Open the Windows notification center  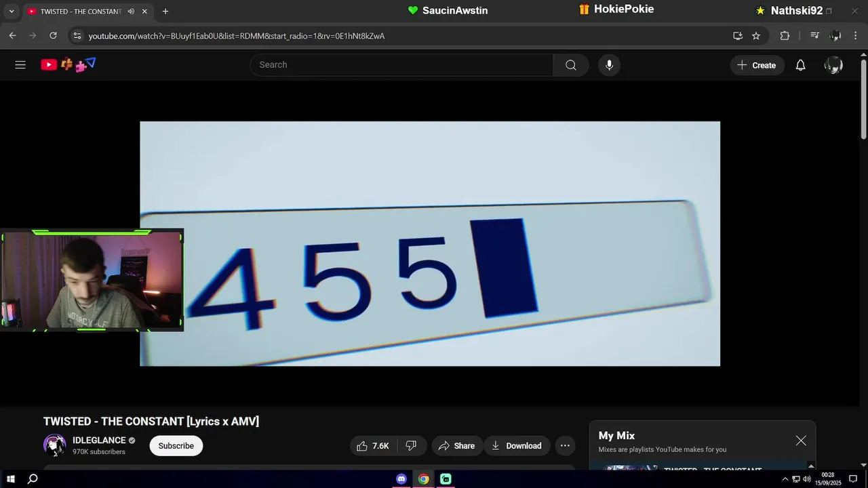click(853, 479)
